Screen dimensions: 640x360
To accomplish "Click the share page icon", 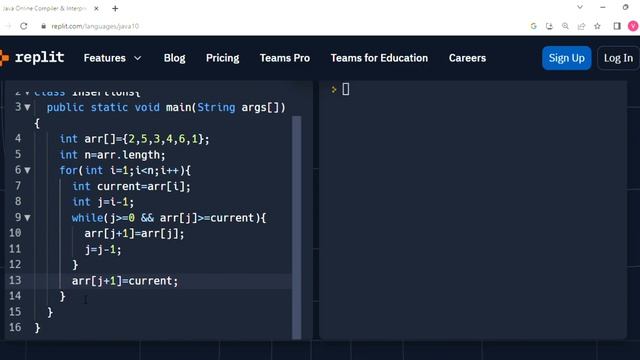I will click(581, 26).
